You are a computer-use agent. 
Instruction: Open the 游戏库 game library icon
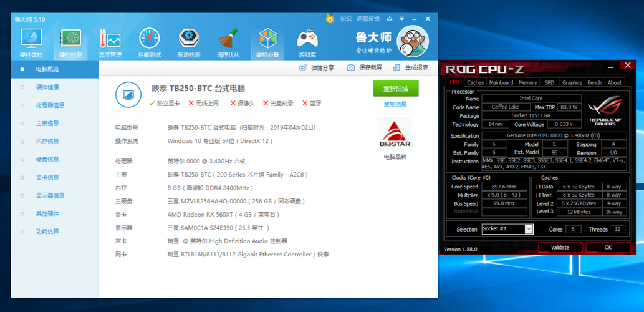[x=307, y=43]
